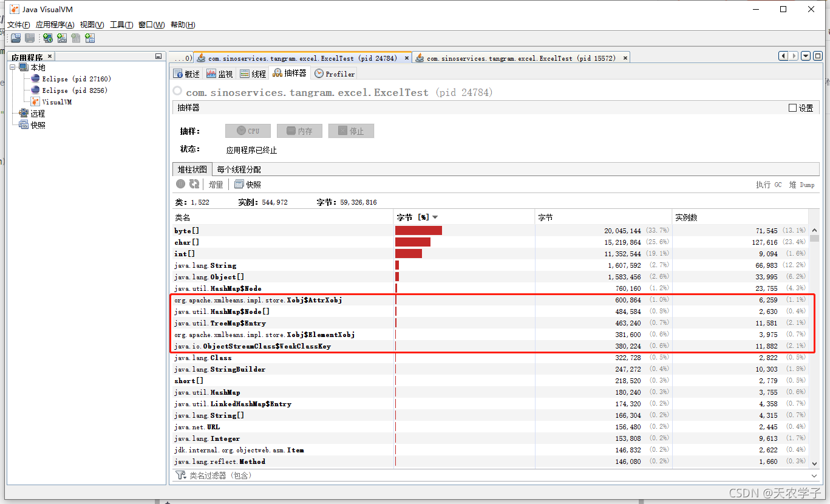Screen dimensions: 830x504
Task: Select the add JMX connection toolbar icon
Action: pyautogui.click(x=62, y=38)
